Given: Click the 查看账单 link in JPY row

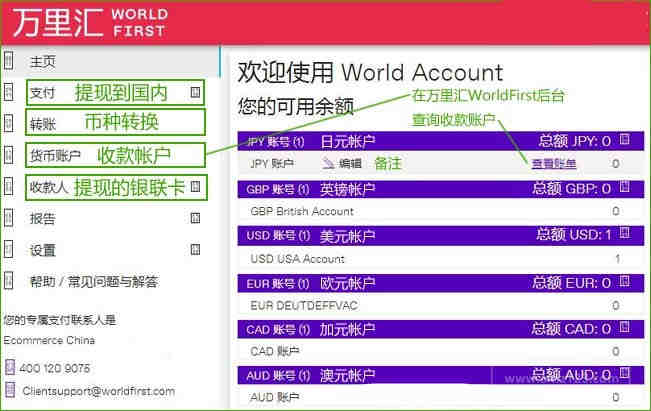Looking at the screenshot, I should (x=554, y=164).
